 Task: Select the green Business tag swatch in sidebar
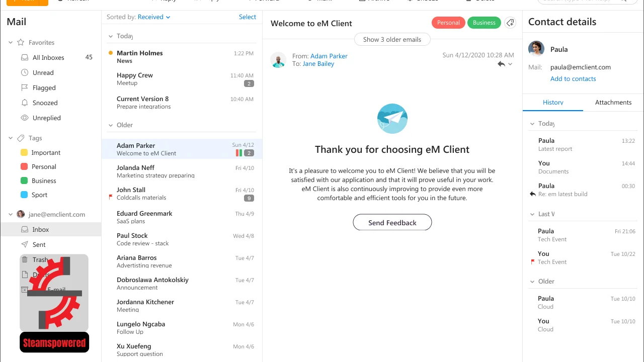pyautogui.click(x=24, y=180)
